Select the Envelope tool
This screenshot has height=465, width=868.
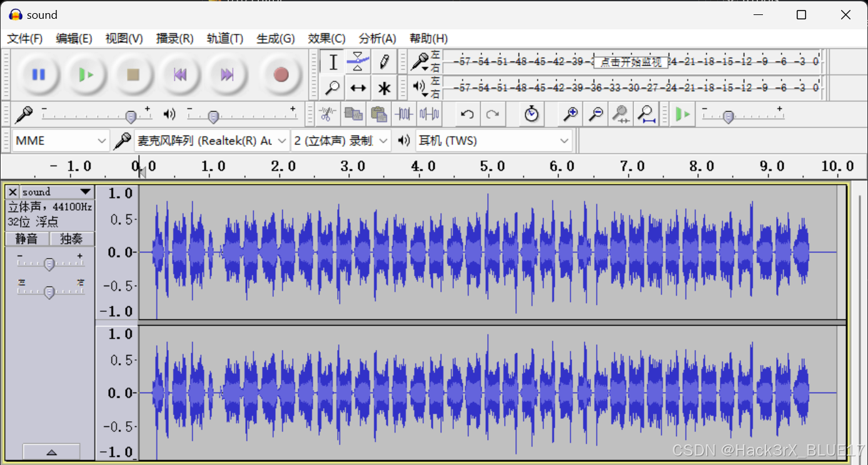[x=358, y=62]
